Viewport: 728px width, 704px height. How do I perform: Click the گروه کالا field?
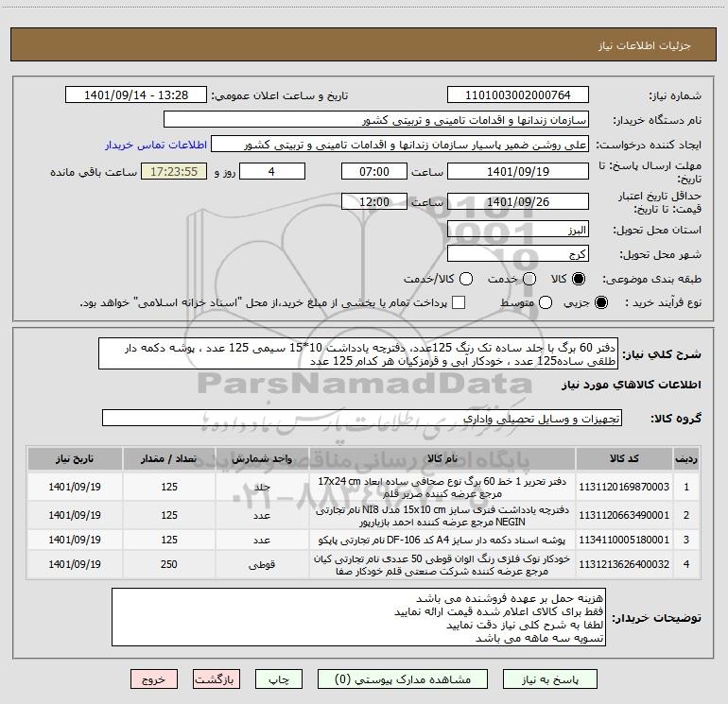pos(362,418)
